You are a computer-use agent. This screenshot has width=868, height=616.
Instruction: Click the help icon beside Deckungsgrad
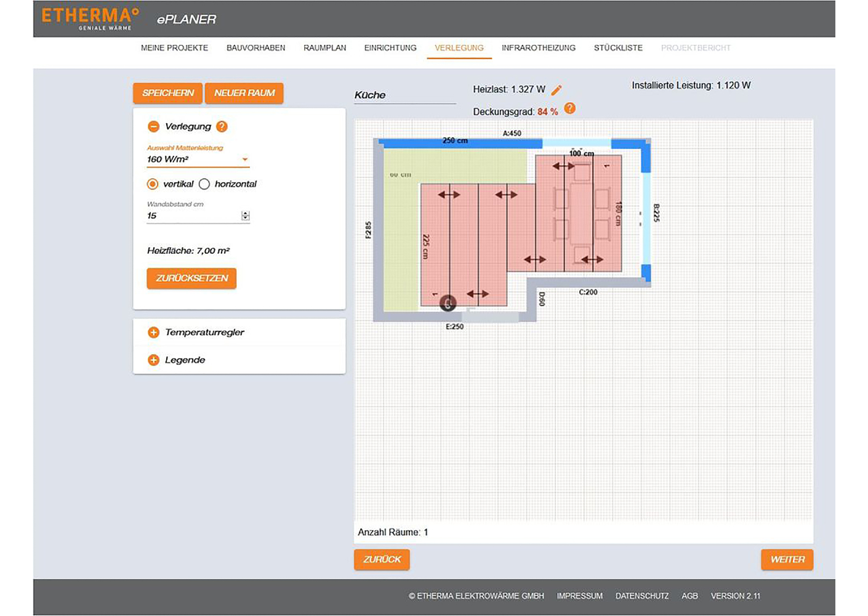coord(570,108)
